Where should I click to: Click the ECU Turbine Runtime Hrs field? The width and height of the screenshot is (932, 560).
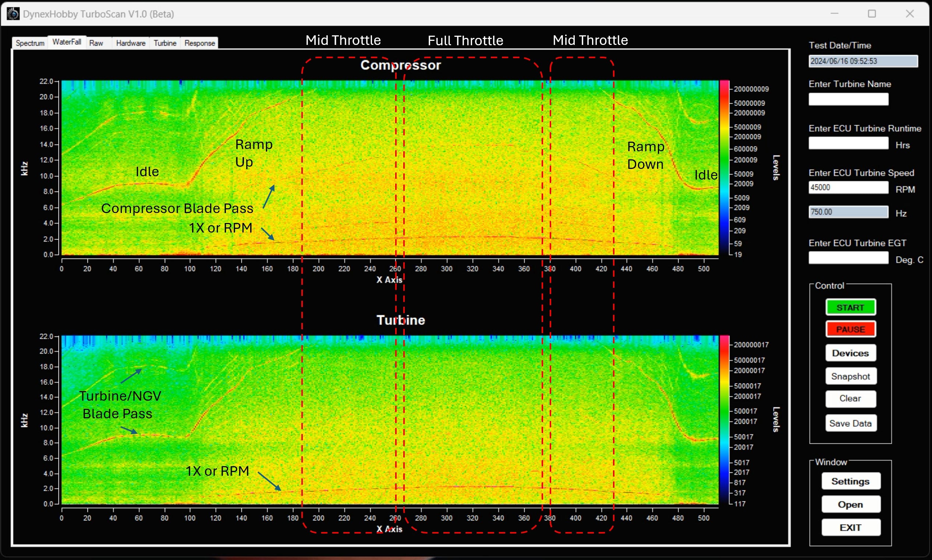[848, 143]
